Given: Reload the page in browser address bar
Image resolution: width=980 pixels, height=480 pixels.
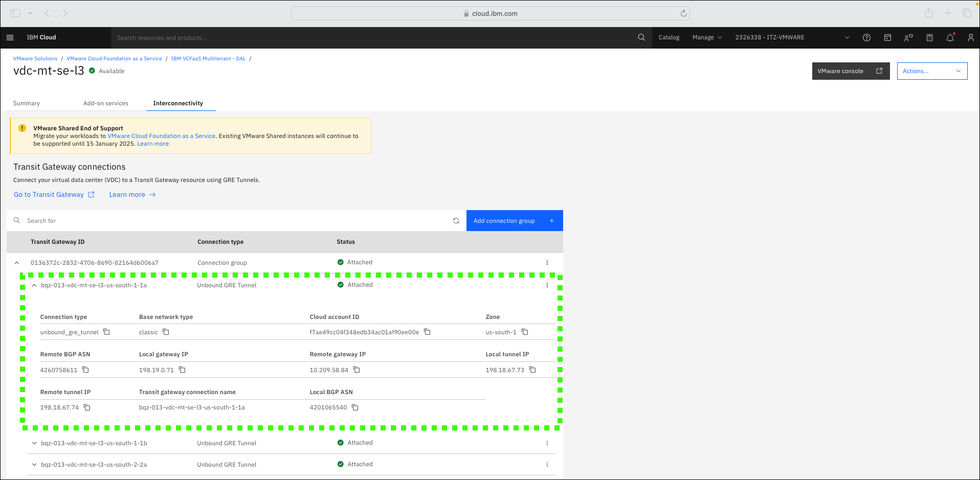Looking at the screenshot, I should coord(683,13).
